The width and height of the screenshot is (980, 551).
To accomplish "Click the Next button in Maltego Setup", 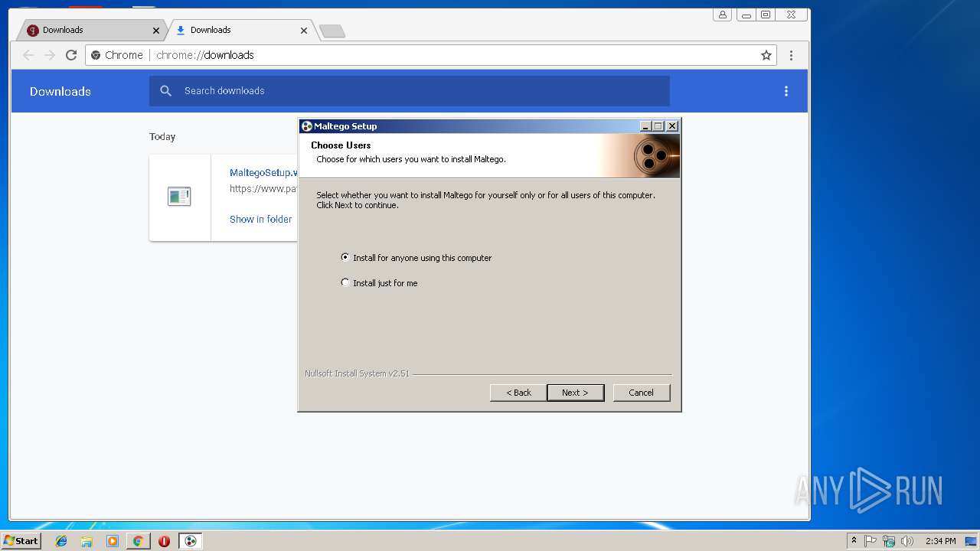I will (x=576, y=393).
